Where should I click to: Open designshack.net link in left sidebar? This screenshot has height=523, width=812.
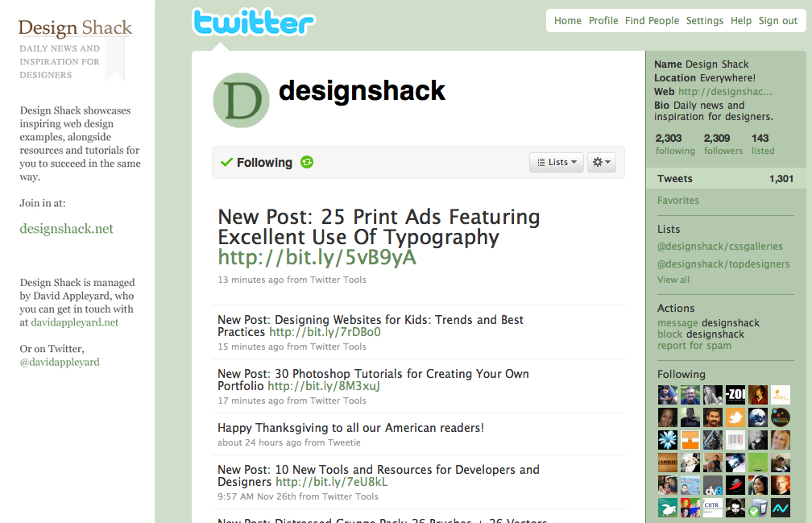point(66,228)
